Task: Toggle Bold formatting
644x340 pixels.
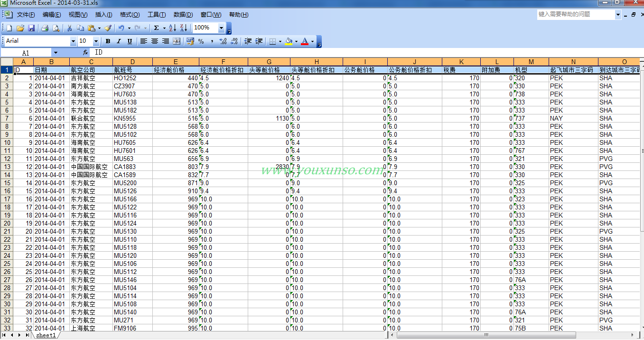Action: 108,41
